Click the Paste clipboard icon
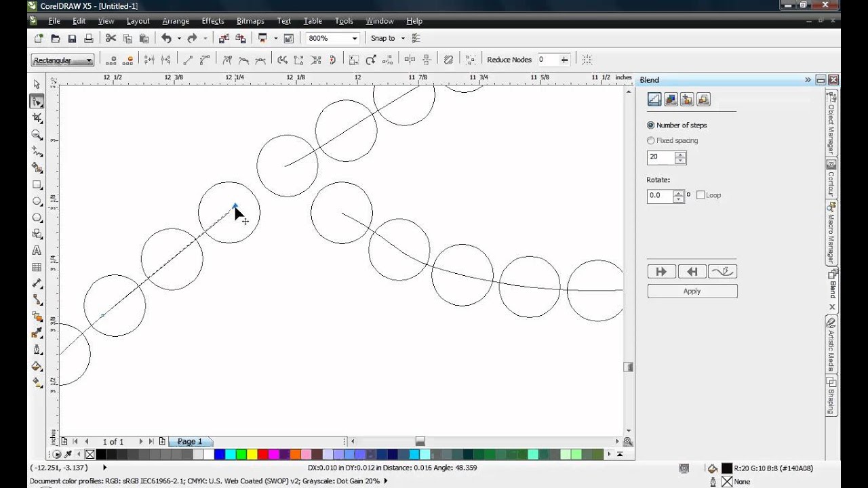Viewport: 868px width, 488px height. 144,39
